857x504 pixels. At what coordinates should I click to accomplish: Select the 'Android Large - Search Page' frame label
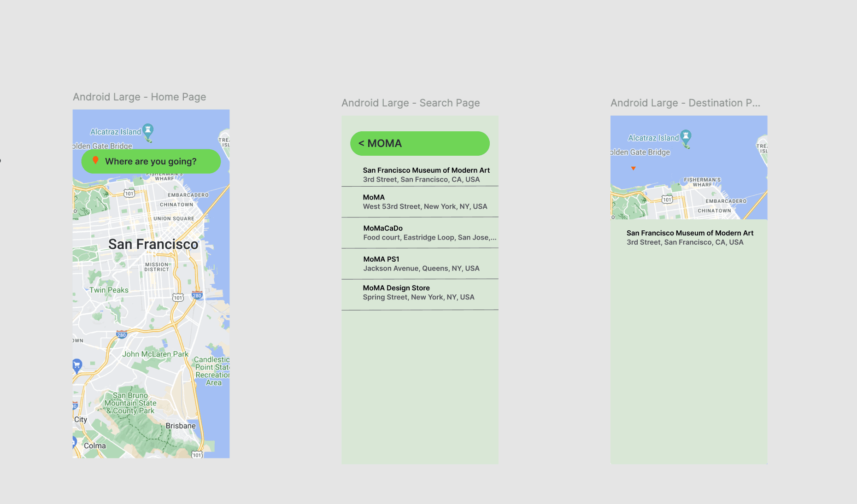pos(411,103)
